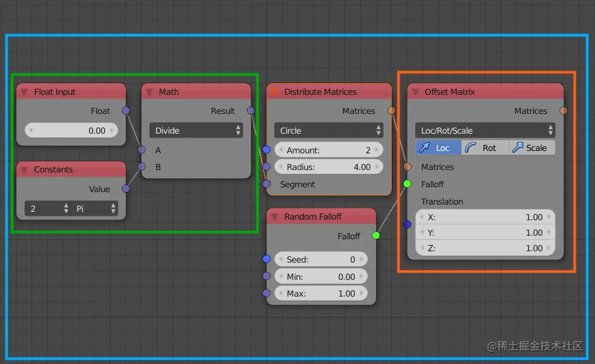Click the Value output socket of Constants

125,189
